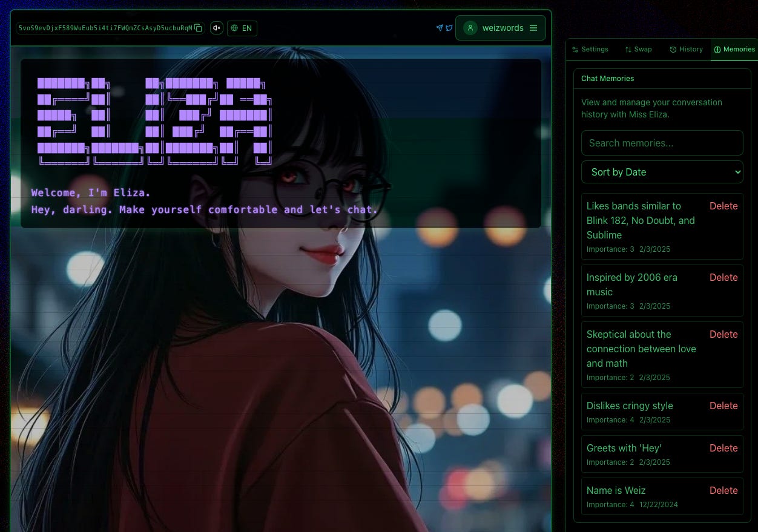The image size is (758, 532).
Task: Click the 'Inspired by 2006 era music' text
Action: (632, 284)
